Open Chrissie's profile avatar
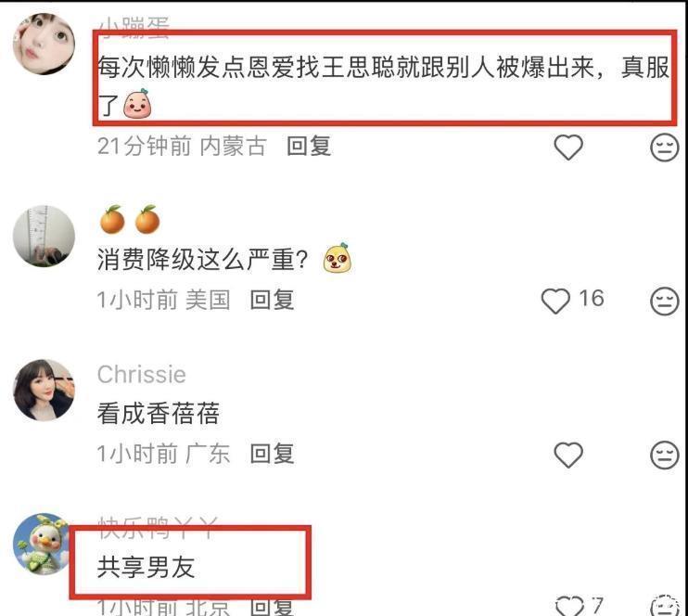Screen dimensions: 688x616 tap(44, 390)
